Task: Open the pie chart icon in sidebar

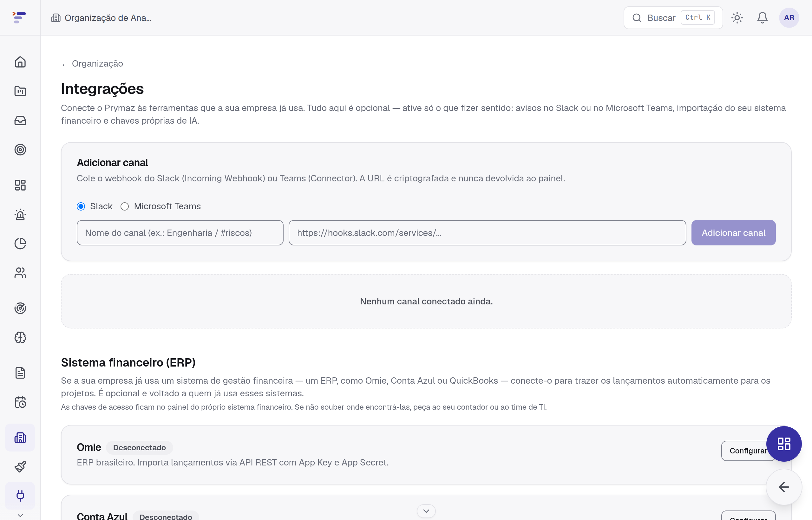Action: tap(20, 244)
